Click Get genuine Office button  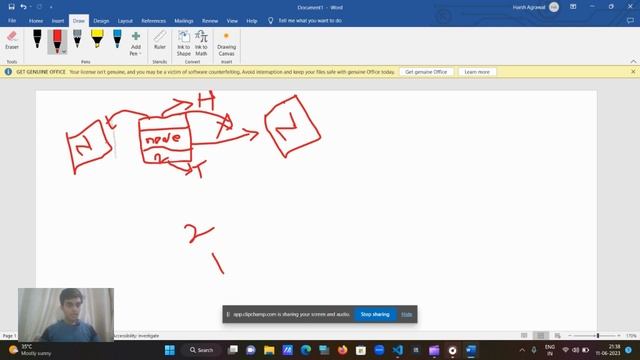(426, 72)
